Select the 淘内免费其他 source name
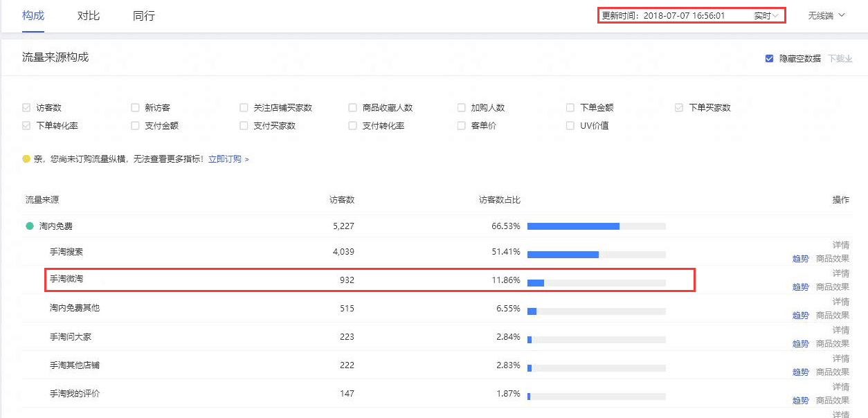868x418 pixels. pyautogui.click(x=75, y=308)
